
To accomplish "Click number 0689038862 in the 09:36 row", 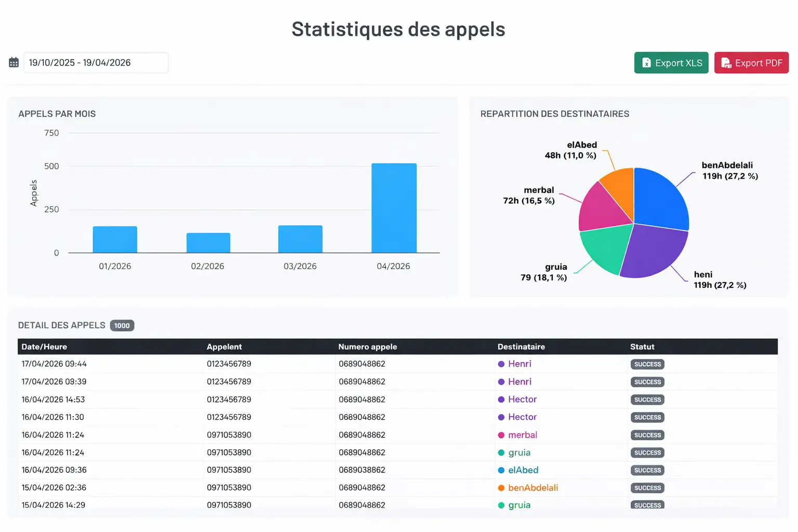I will pyautogui.click(x=362, y=470).
